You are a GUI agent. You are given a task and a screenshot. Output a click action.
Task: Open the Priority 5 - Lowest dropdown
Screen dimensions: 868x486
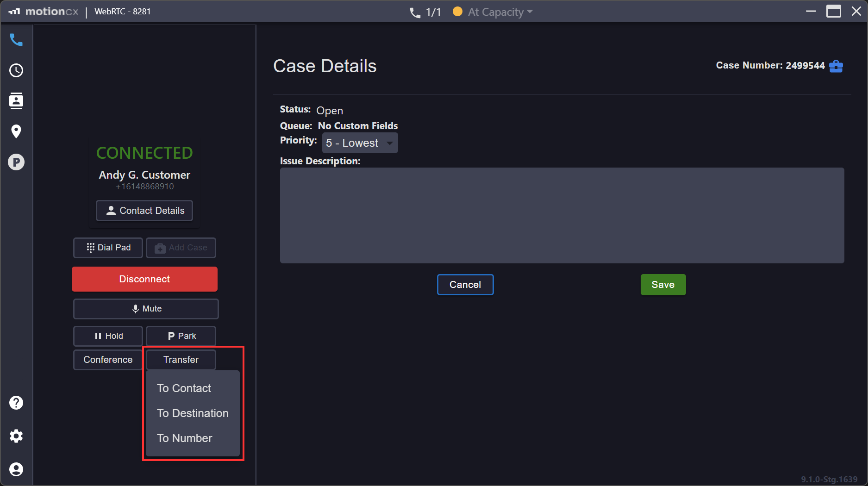coord(360,143)
